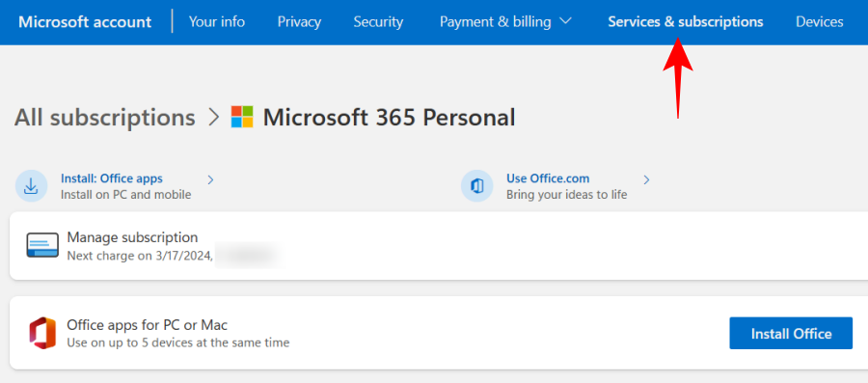Screen dimensions: 868x383
Task: Go back to All subscriptions breadcrumb
Action: [104, 118]
